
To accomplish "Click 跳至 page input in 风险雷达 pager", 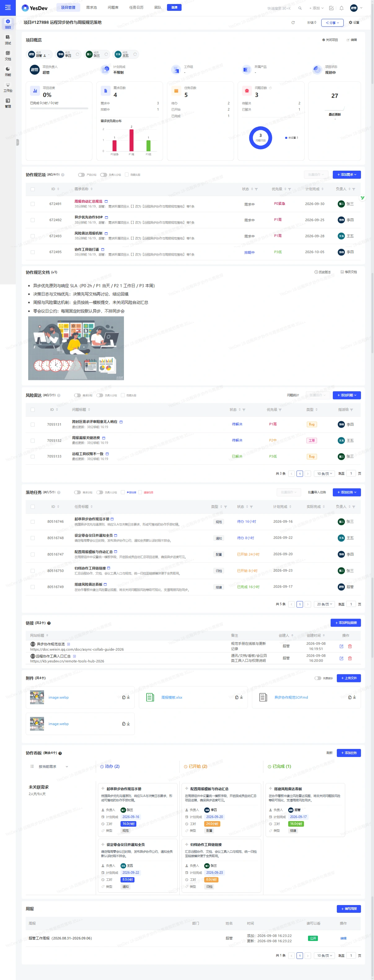I will click(x=351, y=474).
